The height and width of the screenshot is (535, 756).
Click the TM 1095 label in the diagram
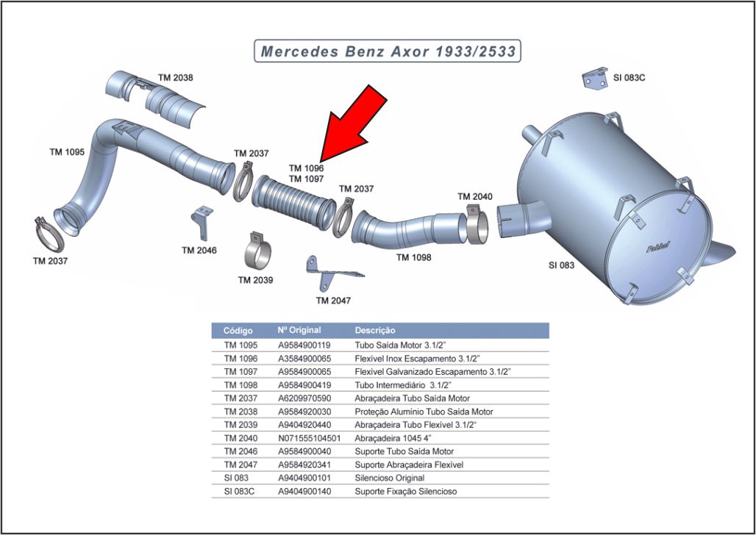67,152
